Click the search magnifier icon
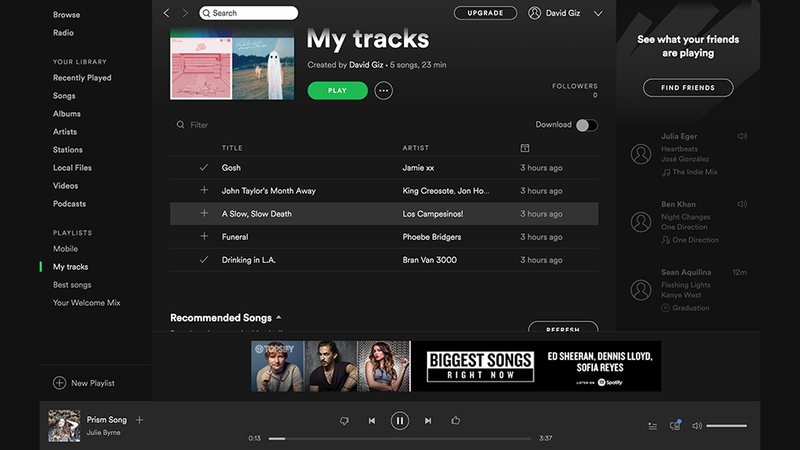This screenshot has width=800, height=450. pos(206,13)
